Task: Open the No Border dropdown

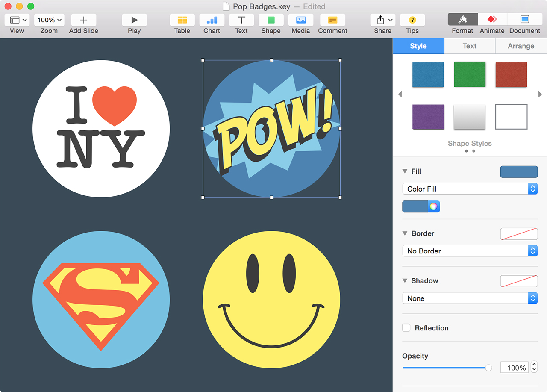Action: [x=470, y=251]
